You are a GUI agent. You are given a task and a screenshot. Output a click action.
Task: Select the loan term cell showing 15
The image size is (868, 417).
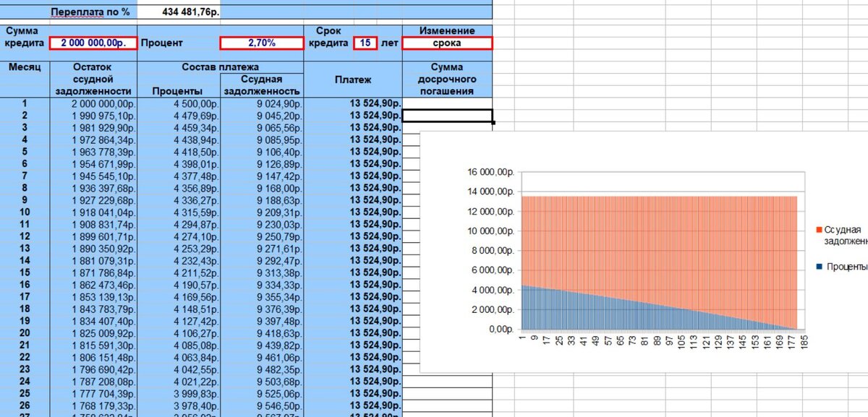pyautogui.click(x=366, y=43)
